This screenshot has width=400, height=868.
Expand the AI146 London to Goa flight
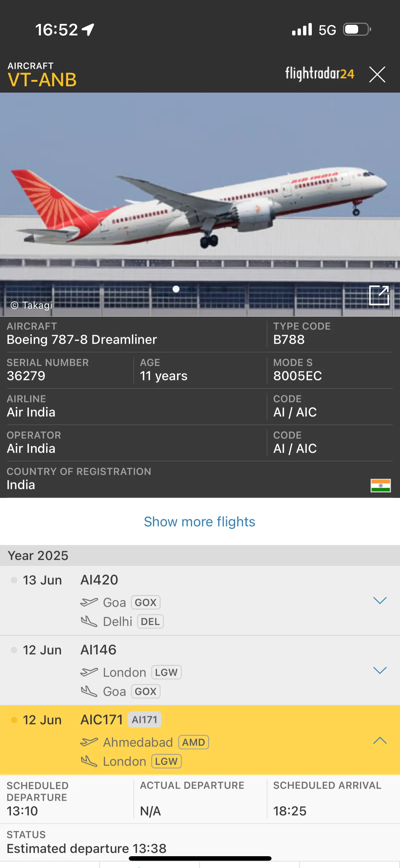click(x=380, y=670)
